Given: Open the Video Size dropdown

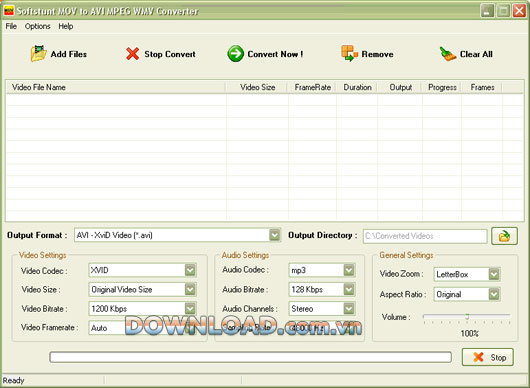Looking at the screenshot, I should click(x=190, y=289).
